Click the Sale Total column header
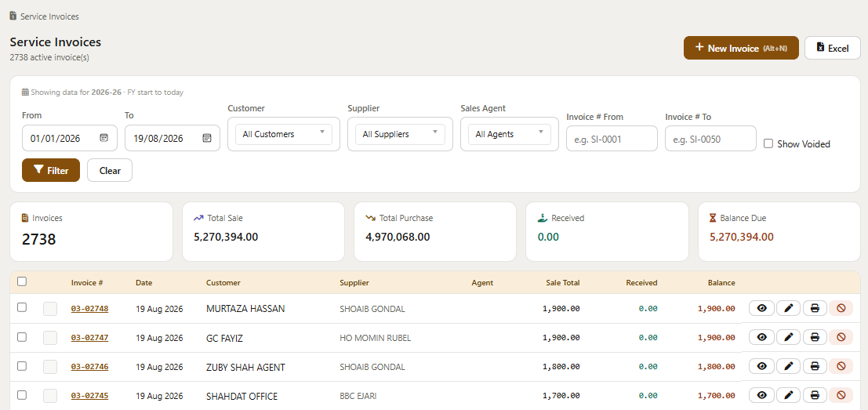Viewport: 868px width, 410px height. 563,283
